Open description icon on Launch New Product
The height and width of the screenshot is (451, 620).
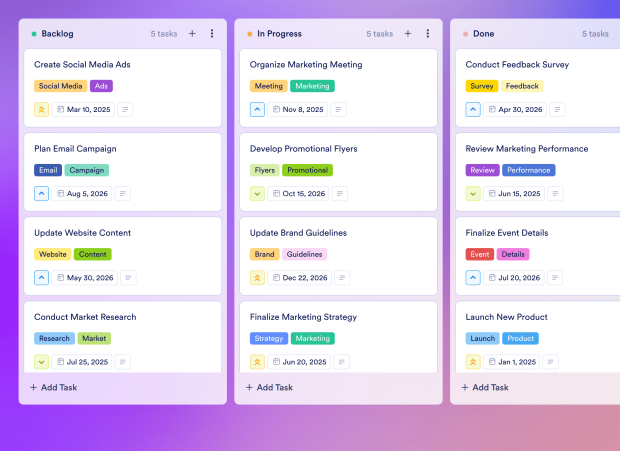[550, 362]
